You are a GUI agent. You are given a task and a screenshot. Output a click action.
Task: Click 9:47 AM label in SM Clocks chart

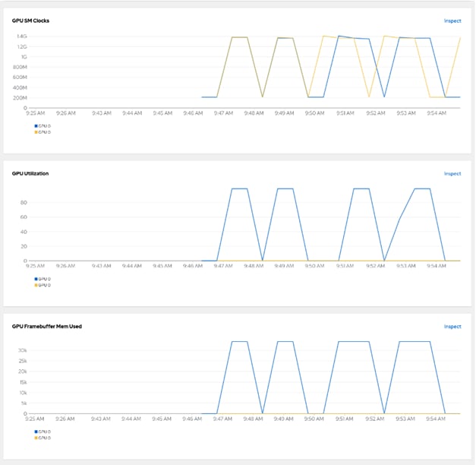pos(223,113)
